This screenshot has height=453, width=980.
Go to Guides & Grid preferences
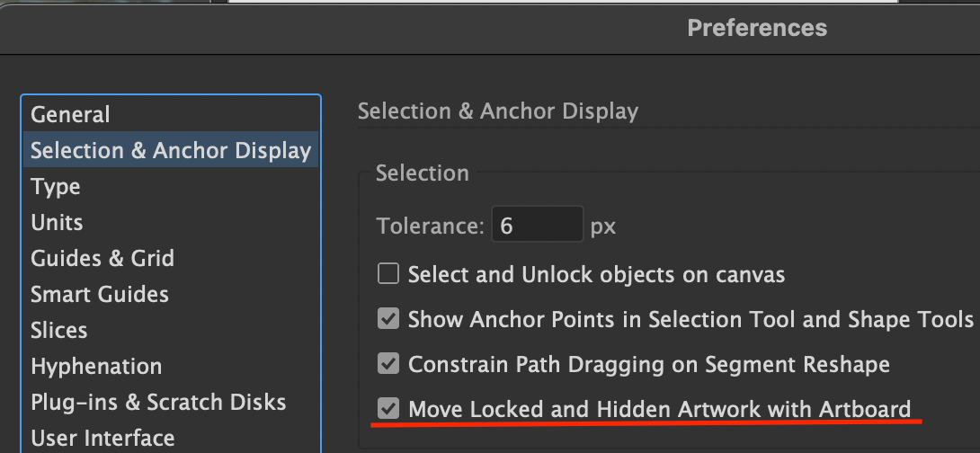pyautogui.click(x=102, y=259)
